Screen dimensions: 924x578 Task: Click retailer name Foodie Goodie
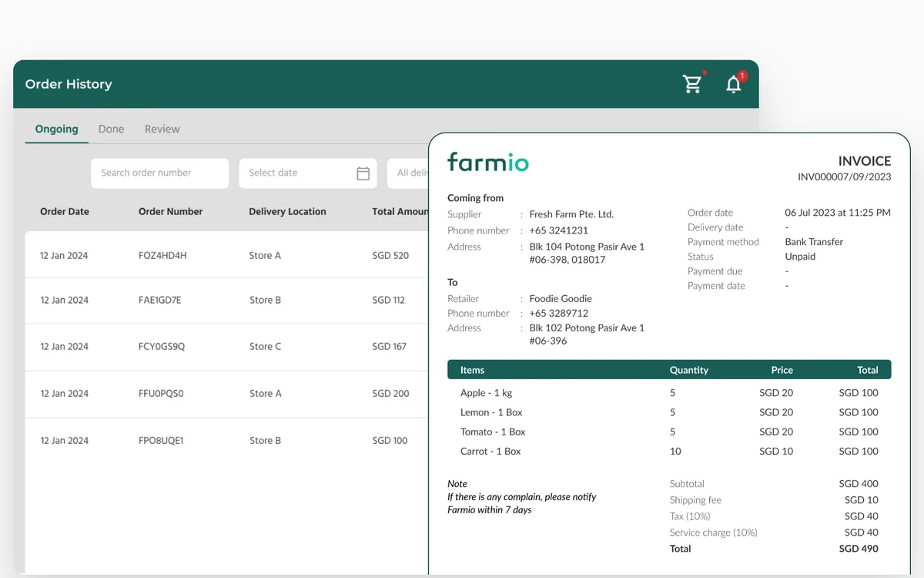click(x=561, y=298)
